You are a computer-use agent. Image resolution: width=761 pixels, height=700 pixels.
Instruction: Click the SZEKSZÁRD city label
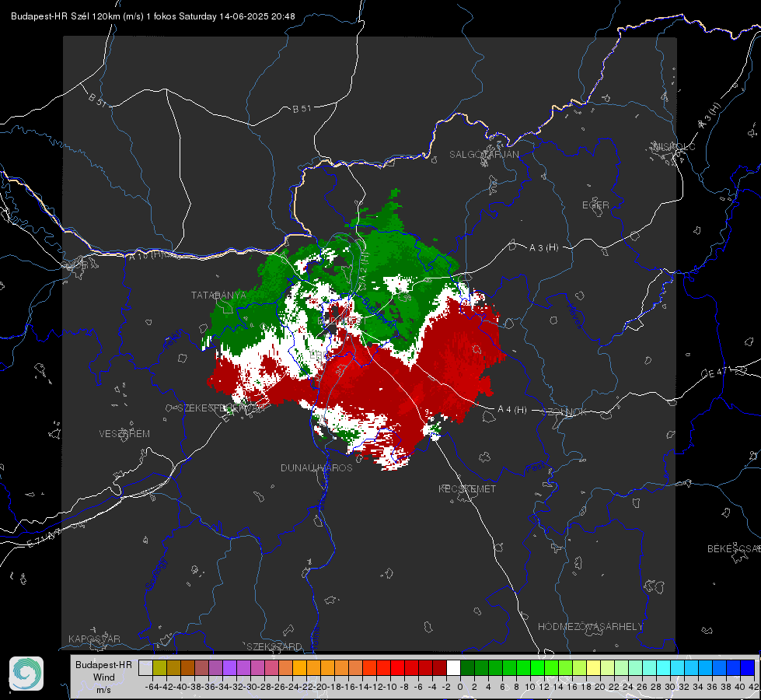[x=274, y=646]
